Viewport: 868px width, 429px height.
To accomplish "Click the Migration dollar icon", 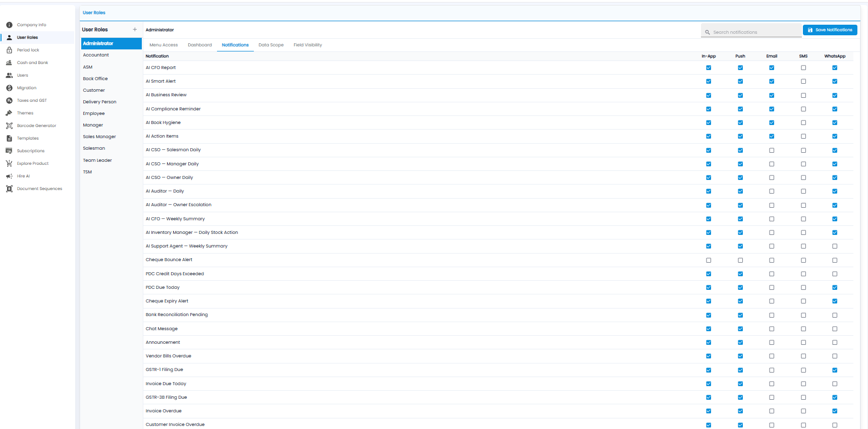I will 9,88.
